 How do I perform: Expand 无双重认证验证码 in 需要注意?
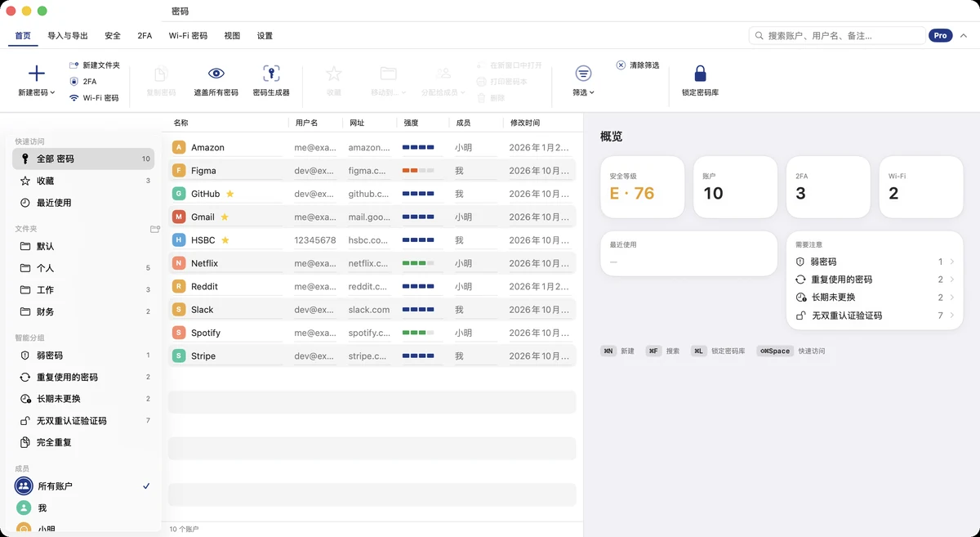click(875, 315)
